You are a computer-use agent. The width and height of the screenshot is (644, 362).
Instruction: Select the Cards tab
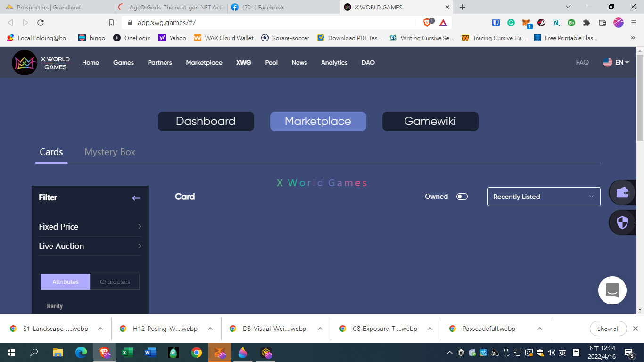pos(51,152)
